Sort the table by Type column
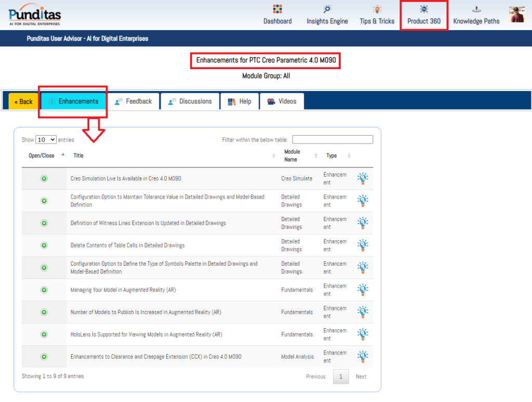This screenshot has height=402, width=532. coord(331,155)
